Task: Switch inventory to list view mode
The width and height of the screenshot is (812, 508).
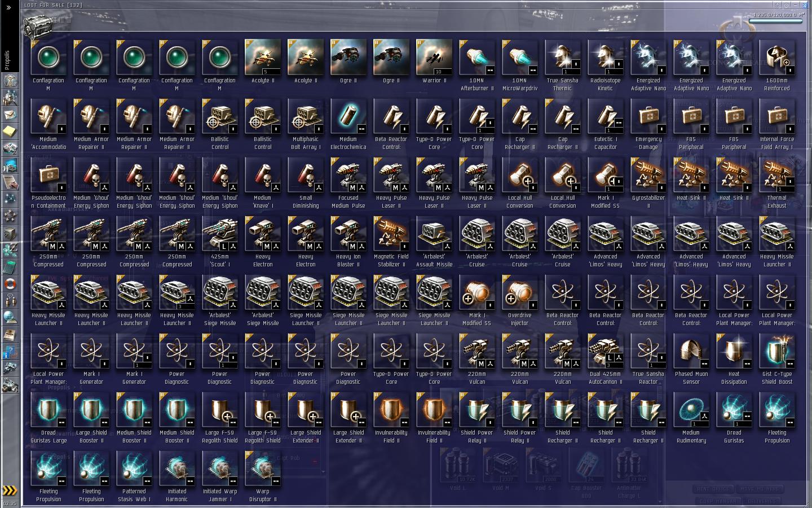Action: point(68,20)
